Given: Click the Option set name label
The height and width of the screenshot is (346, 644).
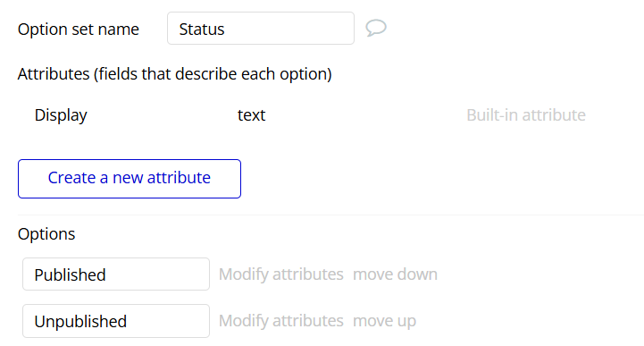Looking at the screenshot, I should click(79, 30).
